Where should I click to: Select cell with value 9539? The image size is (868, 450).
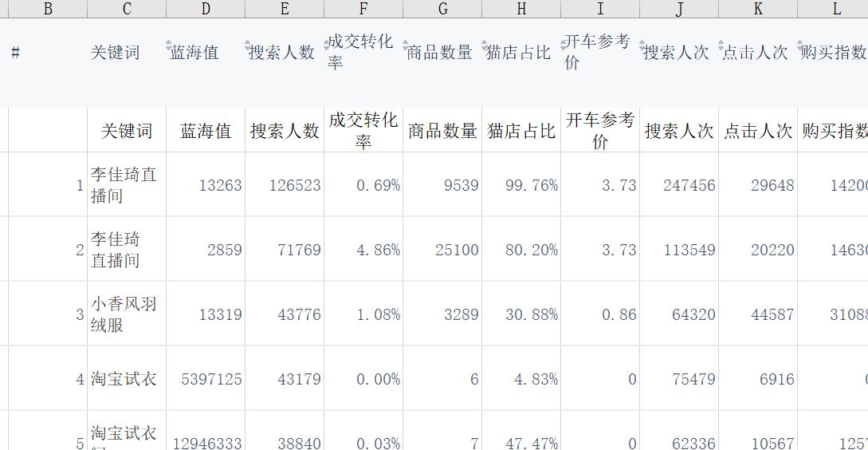coord(443,184)
